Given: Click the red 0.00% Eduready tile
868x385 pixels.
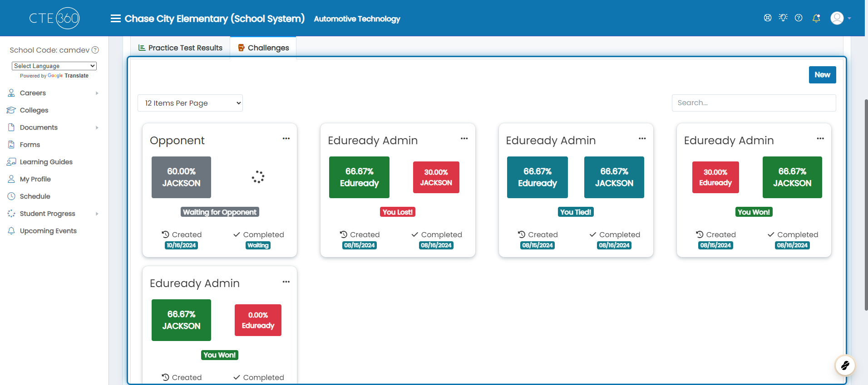Looking at the screenshot, I should pyautogui.click(x=258, y=320).
